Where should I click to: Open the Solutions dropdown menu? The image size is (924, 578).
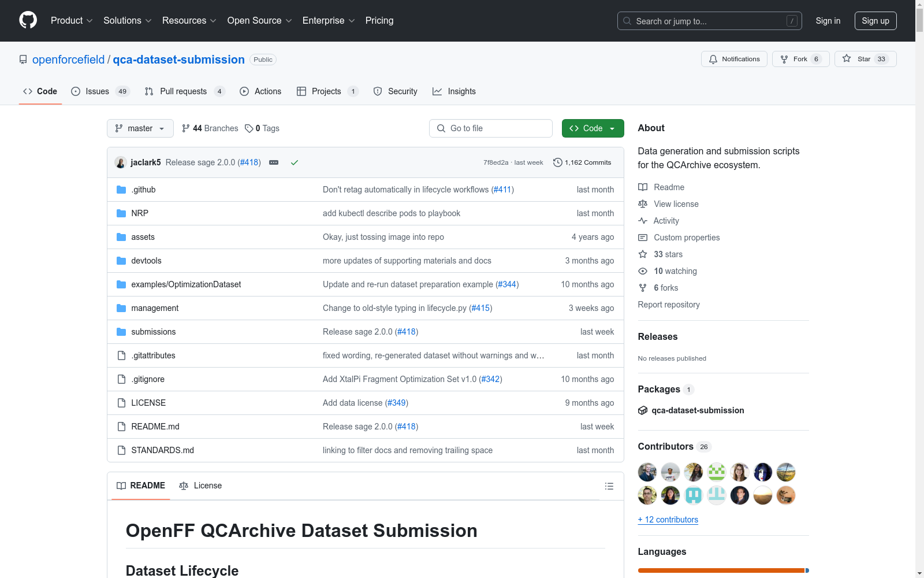point(128,21)
